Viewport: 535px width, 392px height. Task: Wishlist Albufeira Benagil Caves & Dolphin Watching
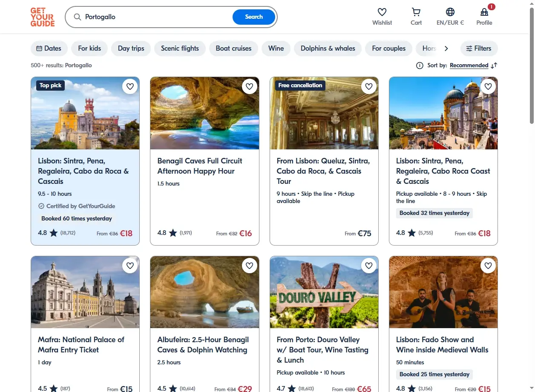[x=249, y=266]
